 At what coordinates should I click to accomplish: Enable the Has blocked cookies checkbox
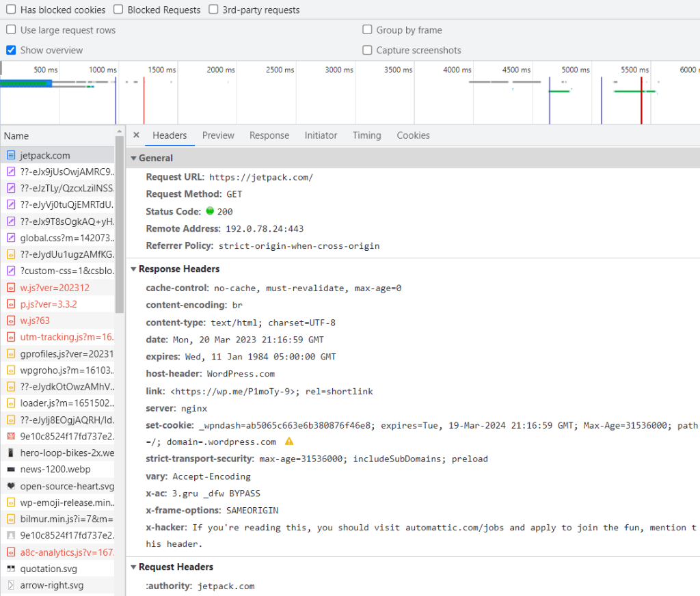click(x=11, y=10)
